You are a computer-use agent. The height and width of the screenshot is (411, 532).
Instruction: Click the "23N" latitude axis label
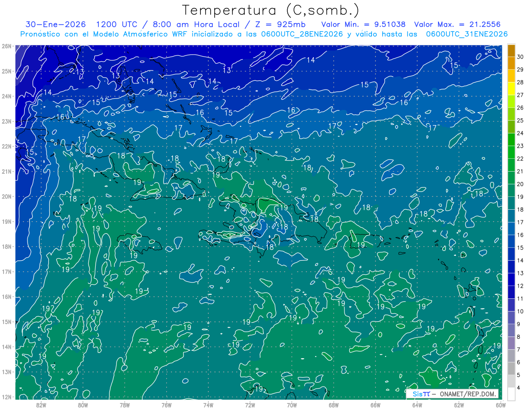tap(7, 121)
